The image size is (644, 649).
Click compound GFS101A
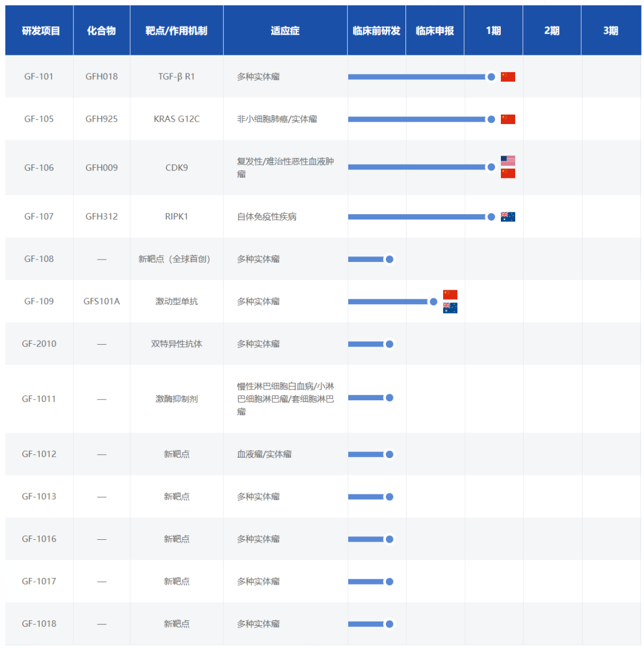tap(101, 301)
